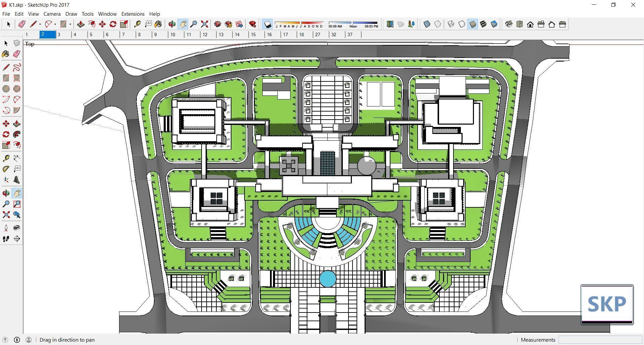Click the Photo Textures icon with person

pos(412,24)
